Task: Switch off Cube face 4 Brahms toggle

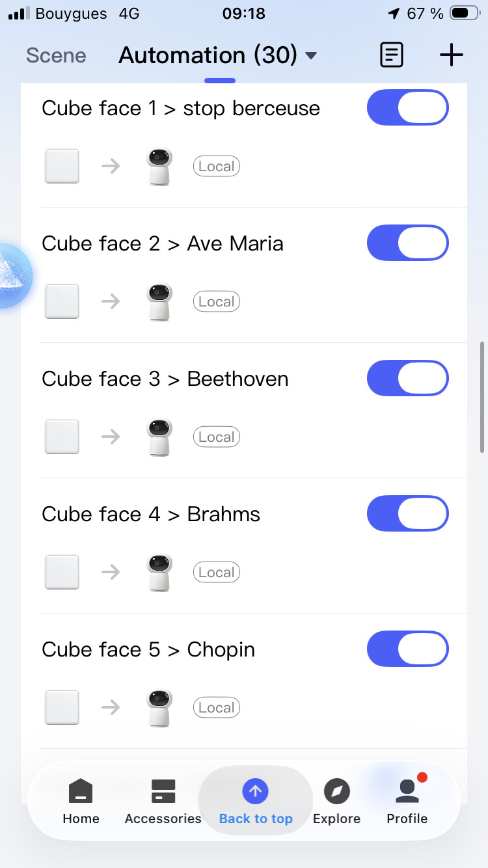Action: pos(407,514)
